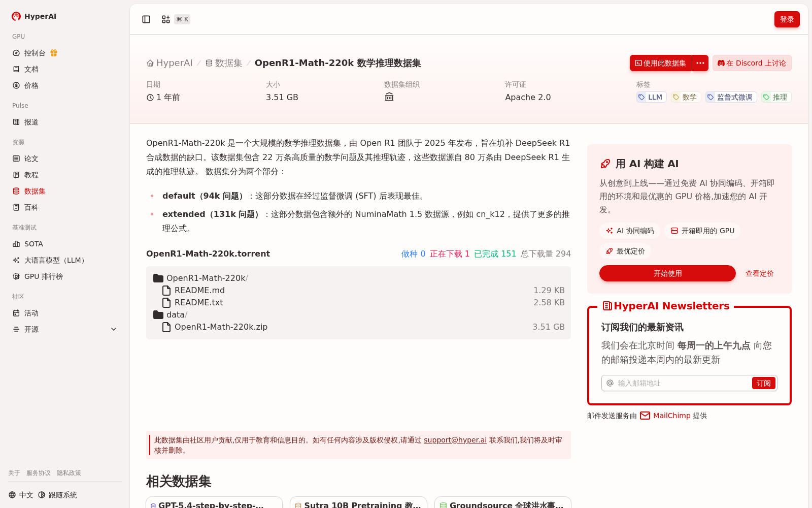Click the data folder icon
812x508 pixels.
click(x=158, y=314)
